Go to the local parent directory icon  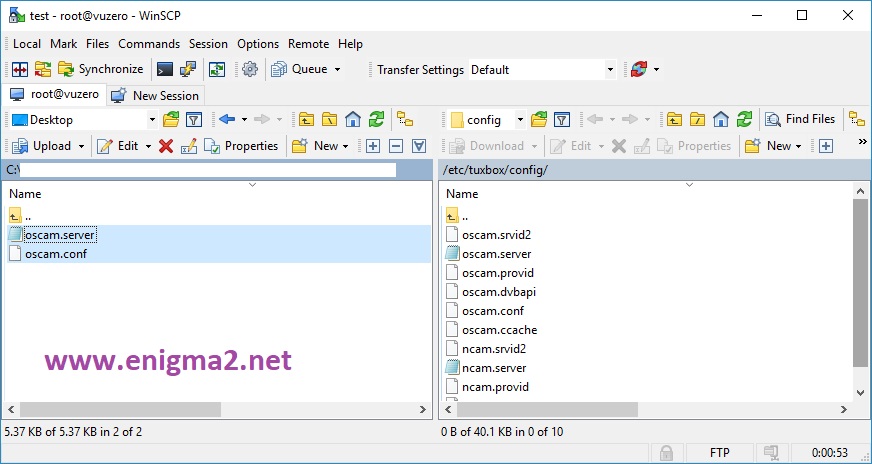[306, 120]
